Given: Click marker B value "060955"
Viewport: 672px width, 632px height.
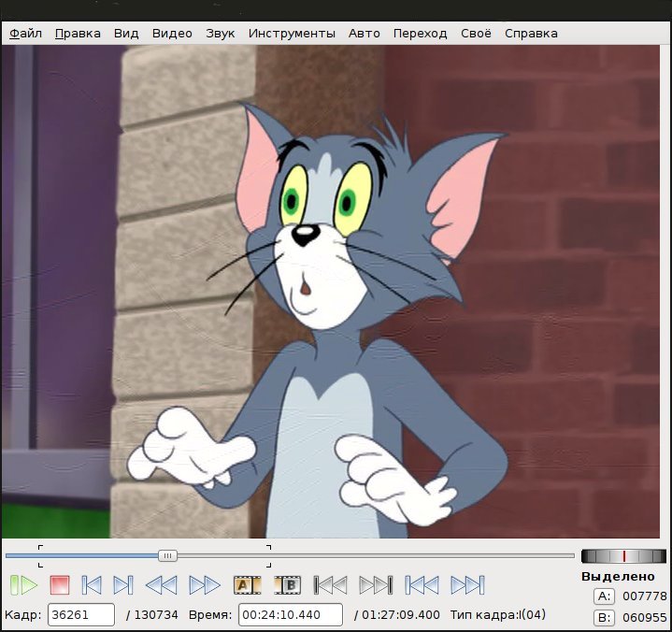Looking at the screenshot, I should pos(645,617).
